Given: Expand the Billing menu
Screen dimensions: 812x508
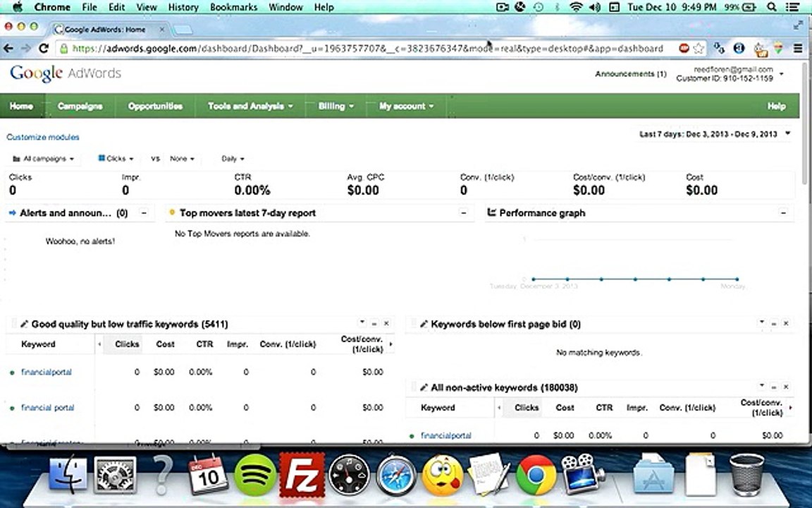Looking at the screenshot, I should (x=336, y=106).
